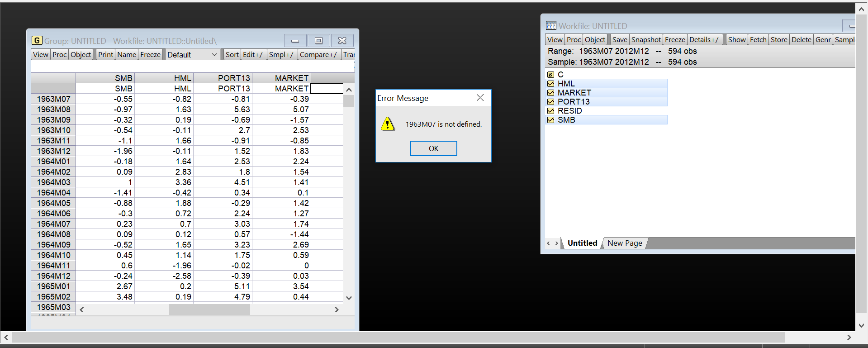Click Print in the Group toolbar

105,55
